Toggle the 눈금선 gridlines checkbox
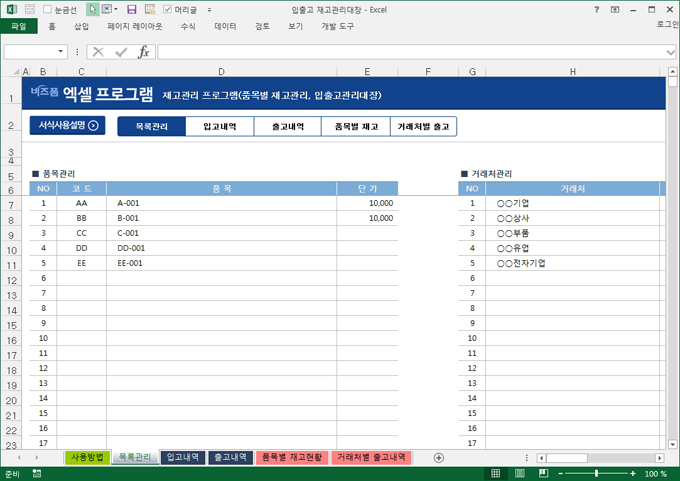This screenshot has width=680, height=481. tap(47, 9)
